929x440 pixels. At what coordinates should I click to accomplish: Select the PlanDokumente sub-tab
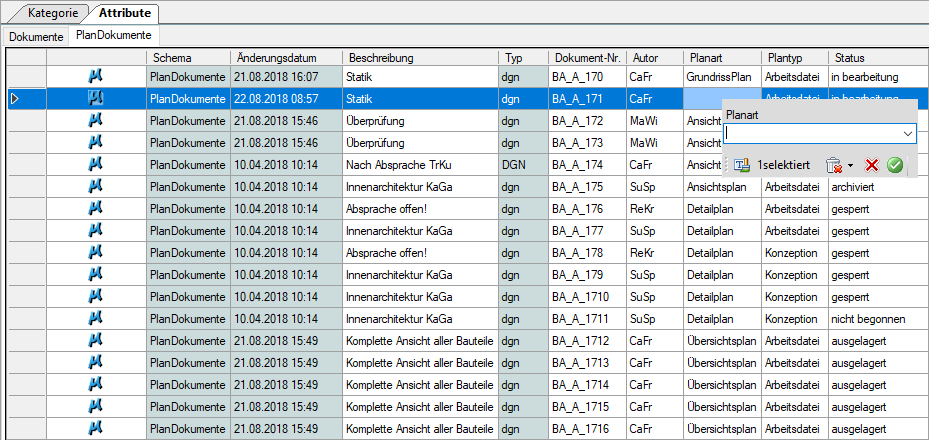click(114, 35)
